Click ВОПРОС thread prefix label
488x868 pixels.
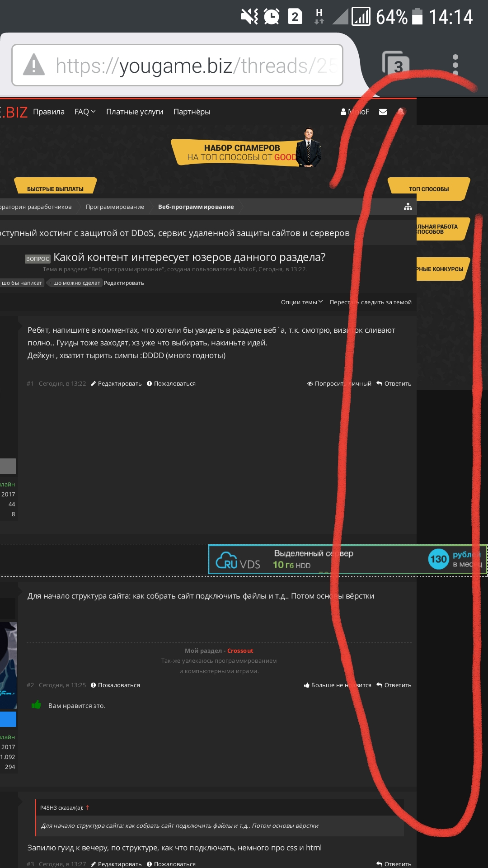click(38, 259)
